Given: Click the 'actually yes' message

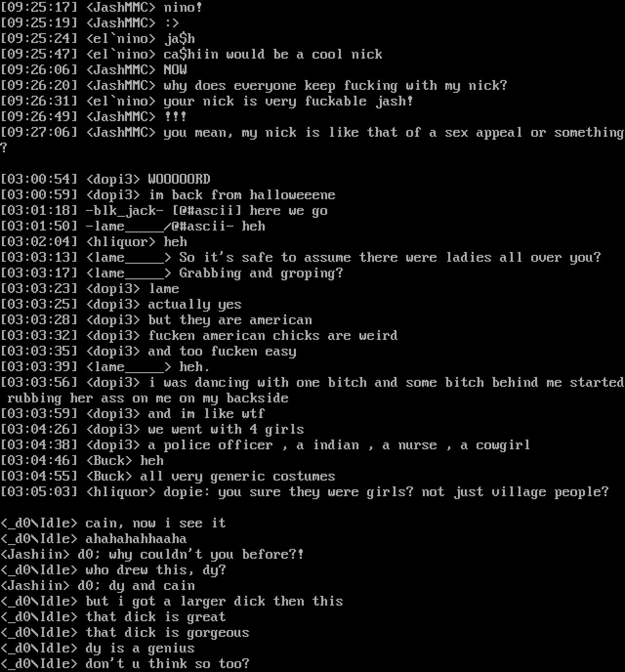Looking at the screenshot, I should tap(195, 304).
